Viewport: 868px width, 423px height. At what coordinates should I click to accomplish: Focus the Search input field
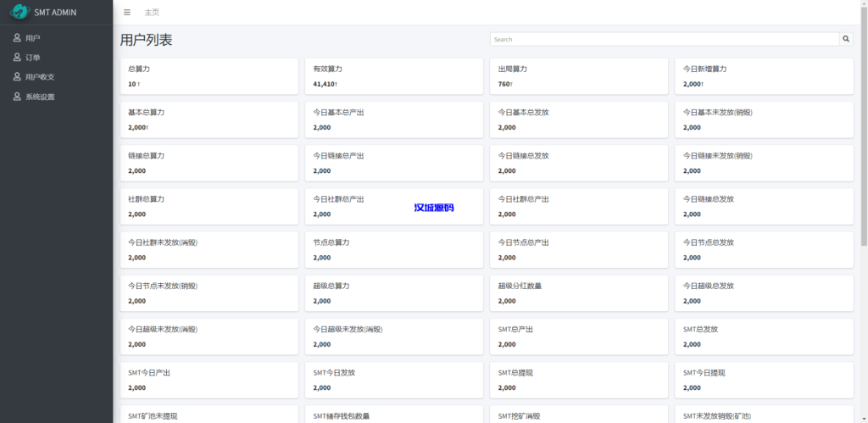click(x=665, y=39)
